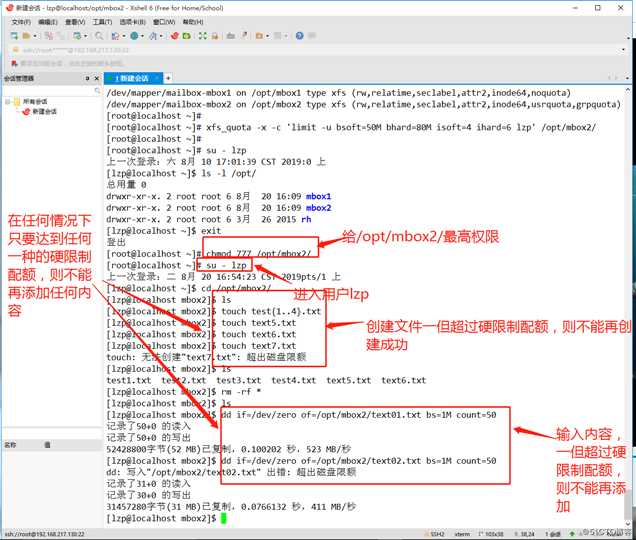The image size is (636, 540).
Task: Click the xterm status bar entry
Action: click(x=462, y=534)
